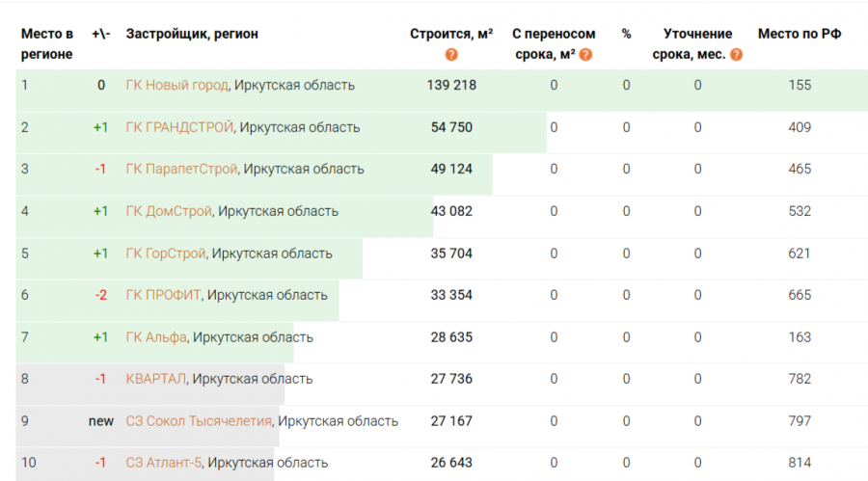Click the Строится, м² column header

[451, 34]
